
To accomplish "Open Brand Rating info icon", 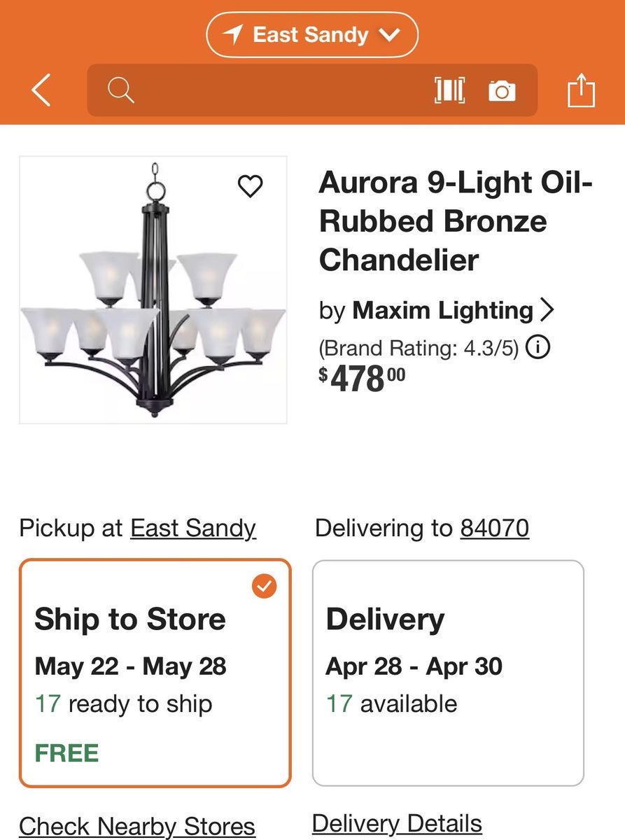I will coord(537,347).
